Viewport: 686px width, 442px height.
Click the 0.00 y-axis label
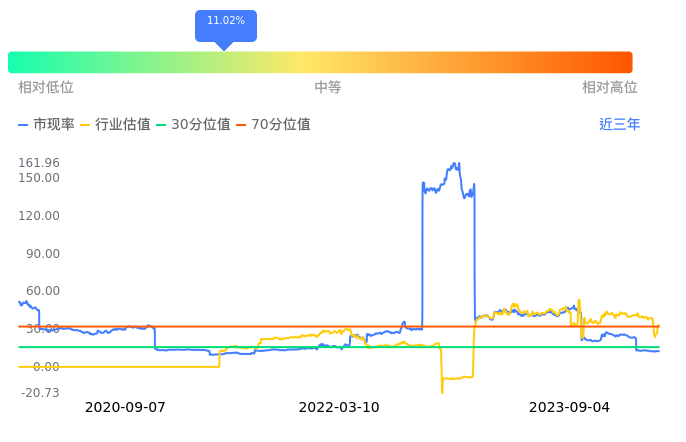tap(46, 367)
